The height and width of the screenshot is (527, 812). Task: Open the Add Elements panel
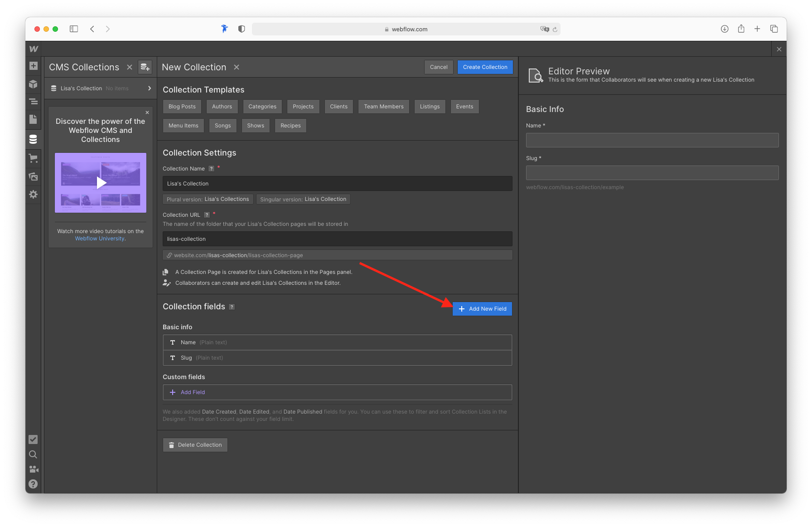[33, 66]
